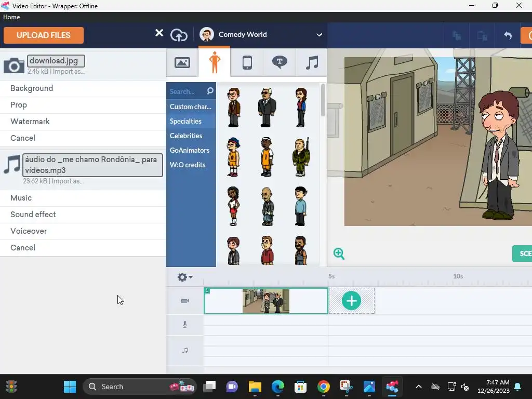Cancel the download.jpg import

coord(83,138)
